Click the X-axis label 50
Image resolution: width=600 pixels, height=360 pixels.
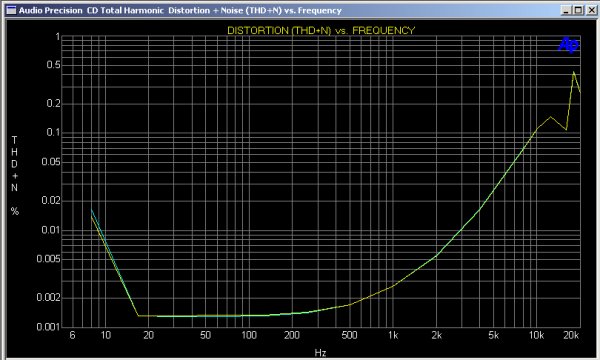[205, 335]
